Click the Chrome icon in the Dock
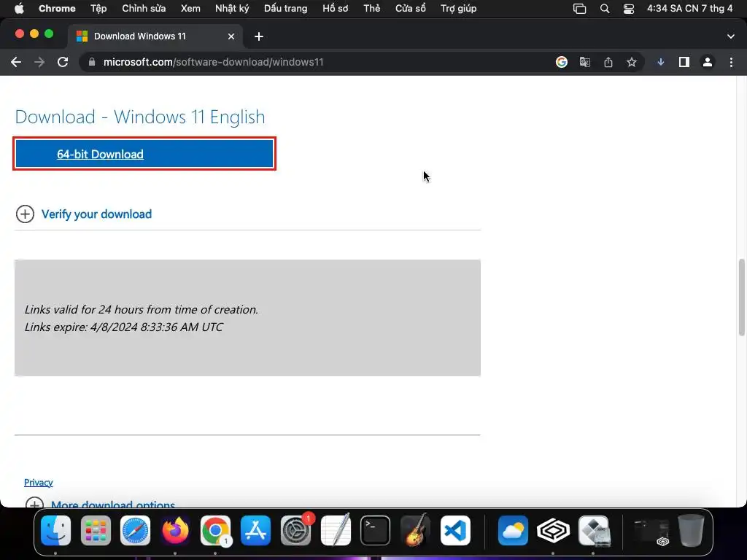Viewport: 747px width, 560px height. tap(215, 530)
